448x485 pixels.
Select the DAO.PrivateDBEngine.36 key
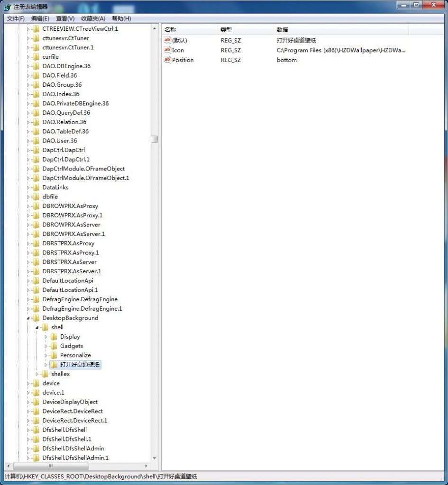[x=75, y=103]
